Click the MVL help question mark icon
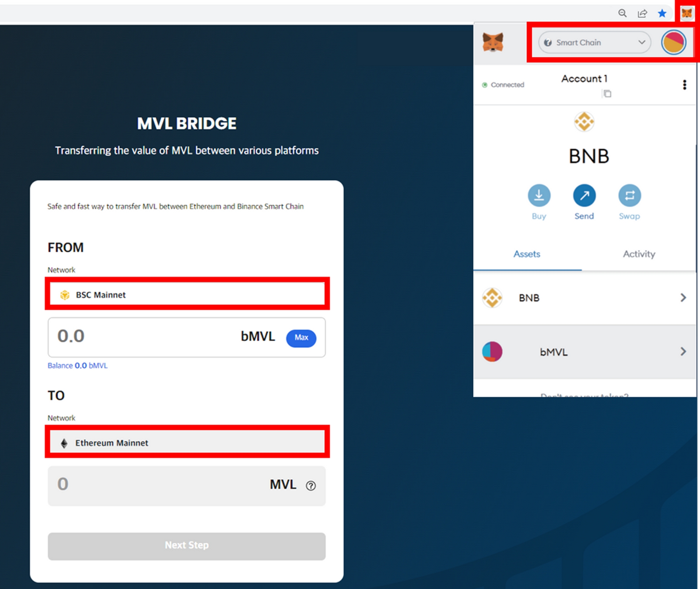This screenshot has width=700, height=589. (x=311, y=485)
